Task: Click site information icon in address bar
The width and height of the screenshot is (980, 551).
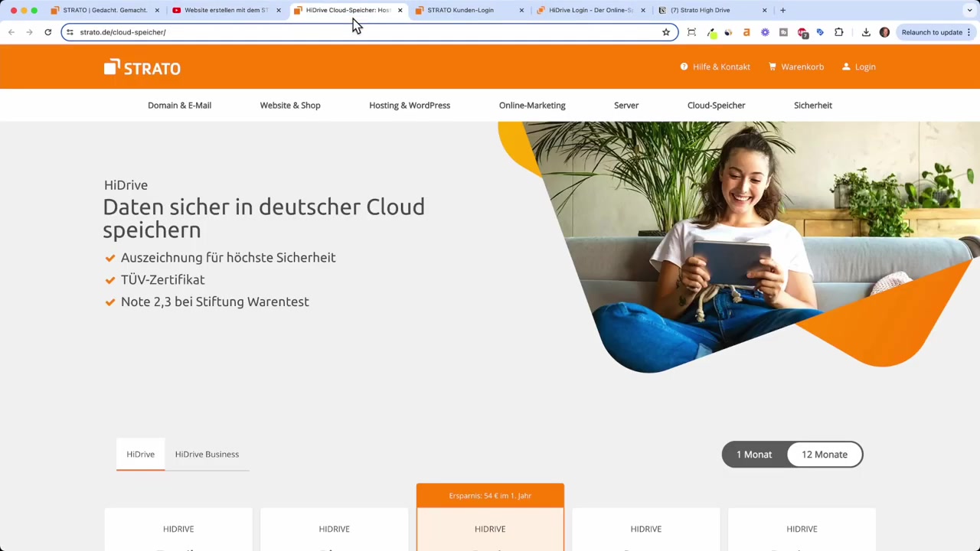Action: 70,32
